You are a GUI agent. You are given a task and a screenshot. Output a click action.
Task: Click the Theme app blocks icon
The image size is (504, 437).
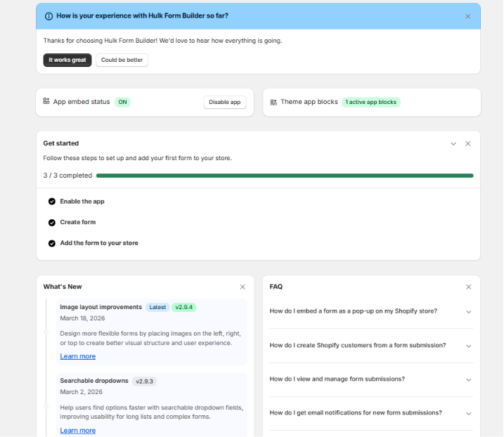[273, 102]
